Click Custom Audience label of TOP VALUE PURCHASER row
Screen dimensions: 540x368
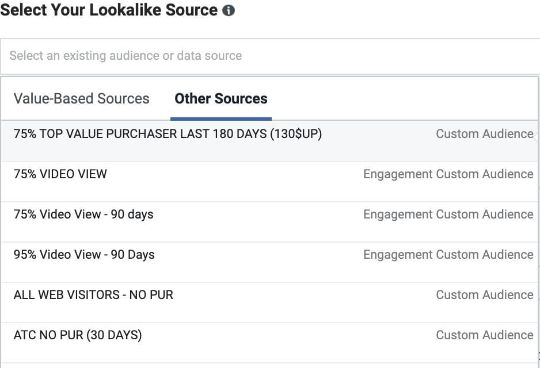tap(485, 134)
